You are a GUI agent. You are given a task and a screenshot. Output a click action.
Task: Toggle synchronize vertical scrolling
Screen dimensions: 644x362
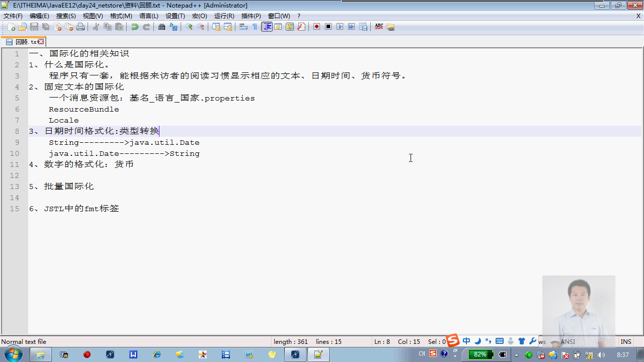click(x=216, y=27)
